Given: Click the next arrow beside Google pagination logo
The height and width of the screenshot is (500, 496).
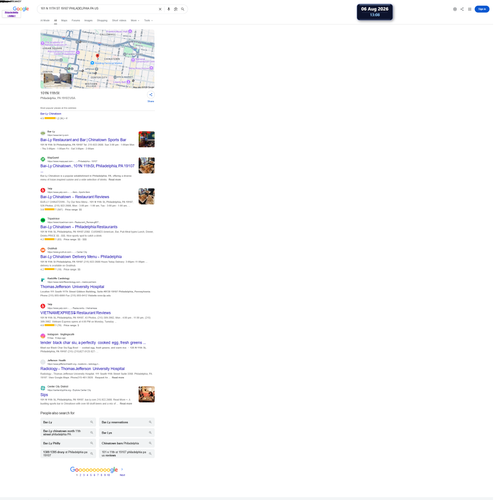Looking at the screenshot, I should point(122,469).
